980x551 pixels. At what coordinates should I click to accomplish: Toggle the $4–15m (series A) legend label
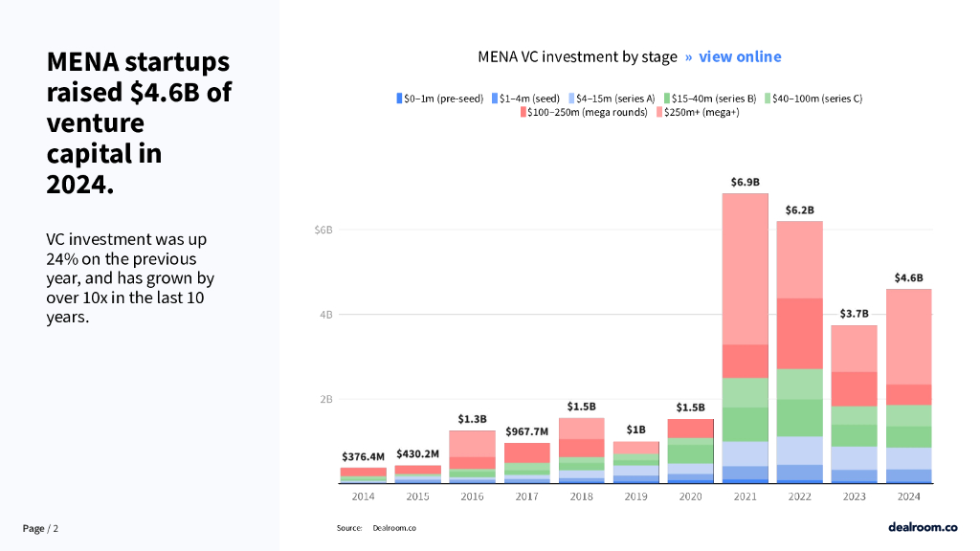615,99
